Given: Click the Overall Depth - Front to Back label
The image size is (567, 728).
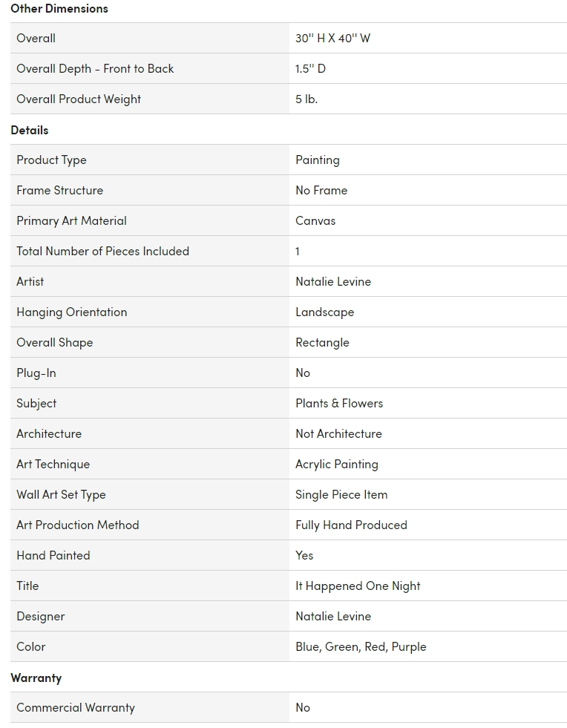Looking at the screenshot, I should click(x=95, y=69).
